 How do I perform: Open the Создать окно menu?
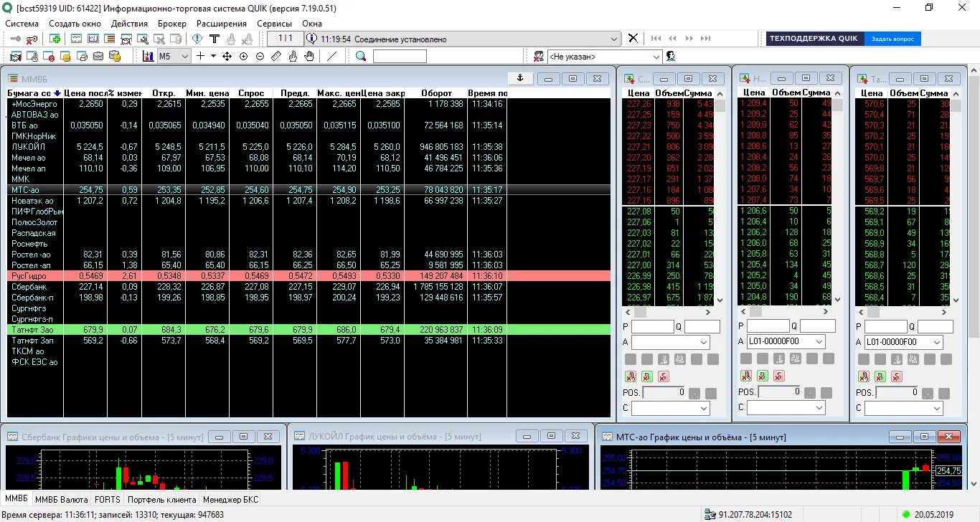pos(75,23)
